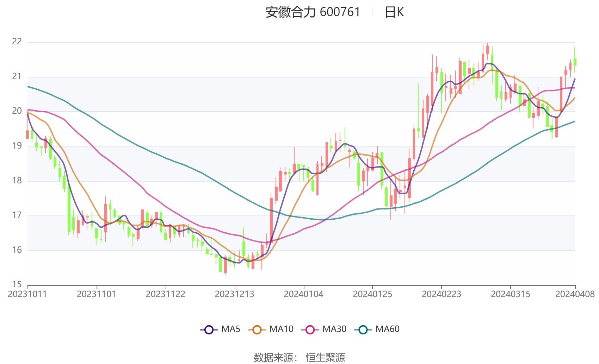The image size is (599, 364).
Task: Hide the MA5 line via its label
Action: pyautogui.click(x=231, y=329)
